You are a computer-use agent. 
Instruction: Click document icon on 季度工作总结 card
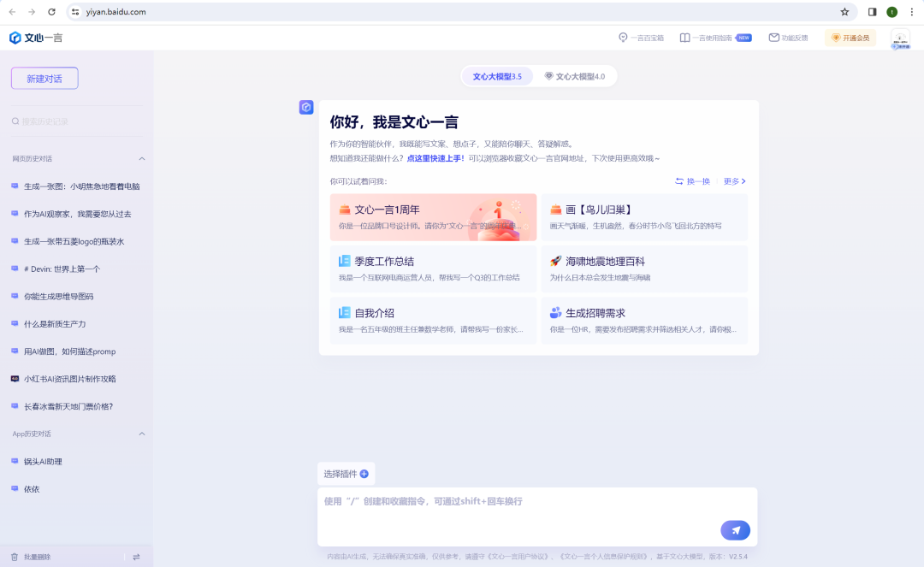click(x=345, y=261)
